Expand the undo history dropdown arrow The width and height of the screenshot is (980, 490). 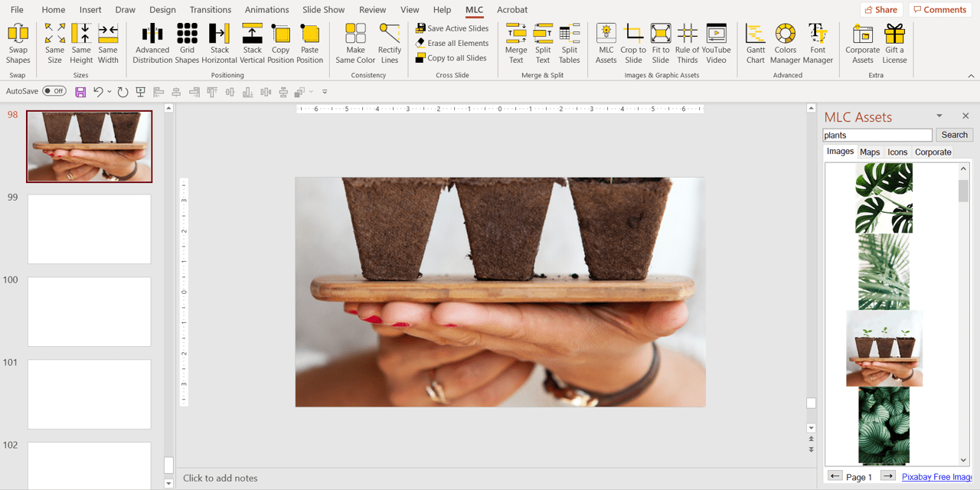coord(109,92)
